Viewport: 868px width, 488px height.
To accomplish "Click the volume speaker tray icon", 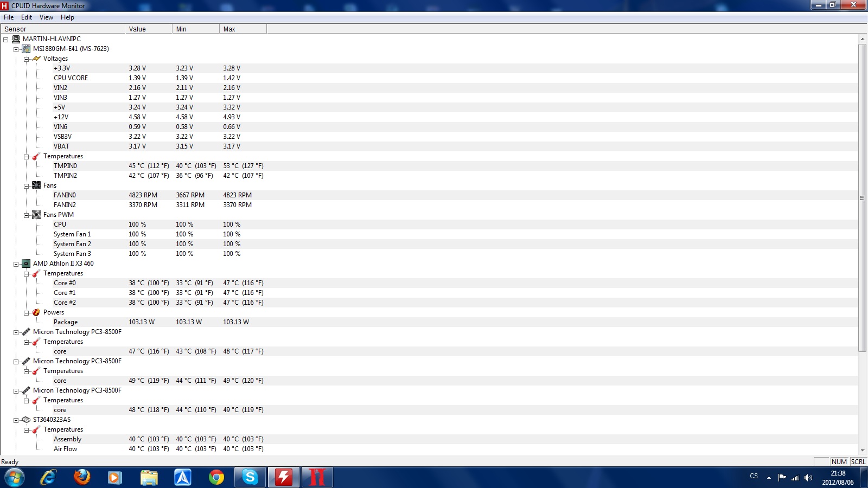I will pyautogui.click(x=808, y=478).
